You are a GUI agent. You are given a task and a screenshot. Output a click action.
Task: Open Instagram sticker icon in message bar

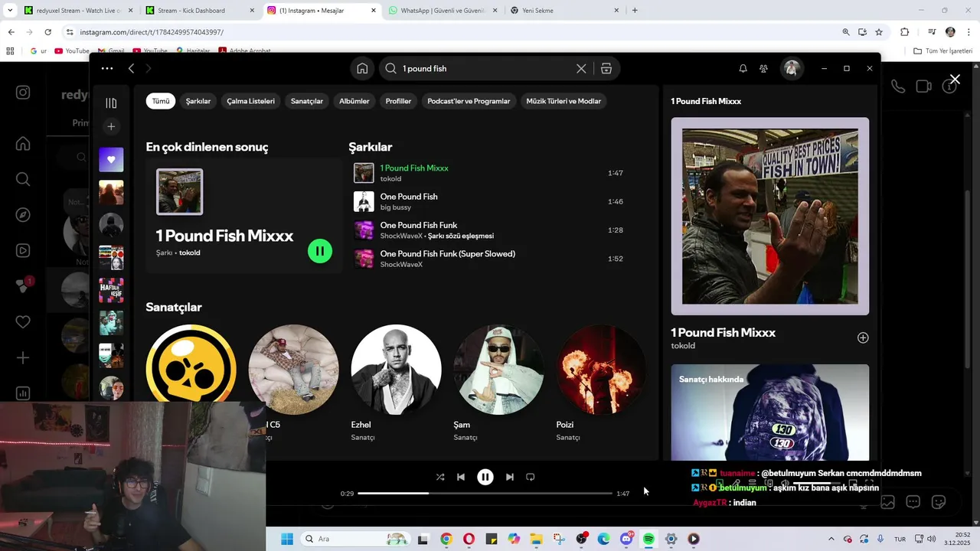pos(939,502)
